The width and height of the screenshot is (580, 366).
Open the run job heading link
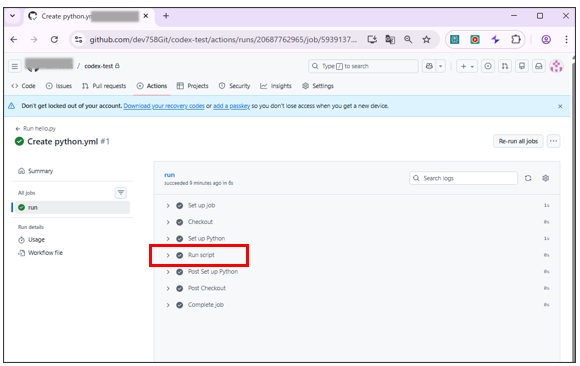(169, 175)
